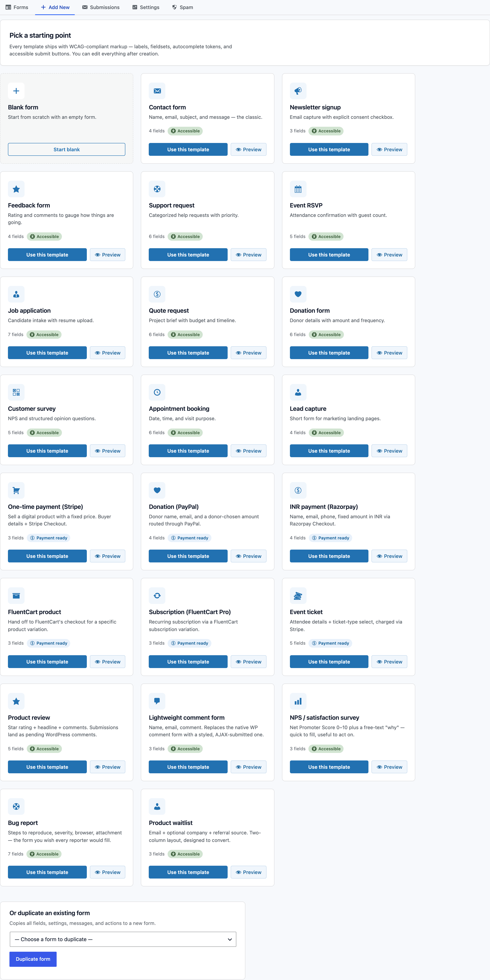Preview the Event RSVP template
The height and width of the screenshot is (980, 490).
(389, 254)
